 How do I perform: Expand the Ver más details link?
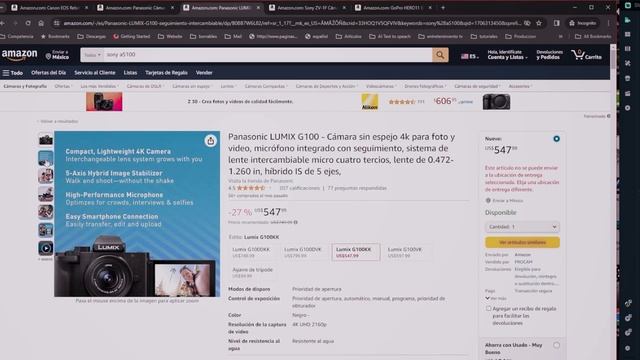point(496,298)
